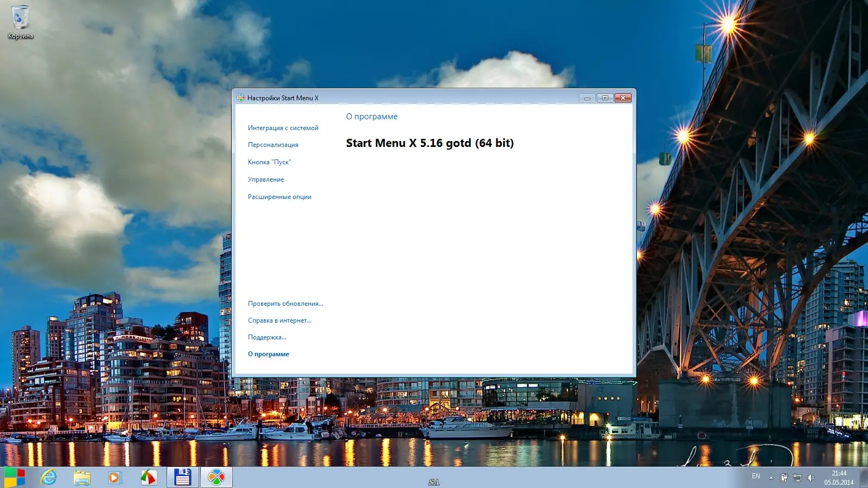Screen dimensions: 868x488
Task: Select the Управление section
Action: point(266,179)
